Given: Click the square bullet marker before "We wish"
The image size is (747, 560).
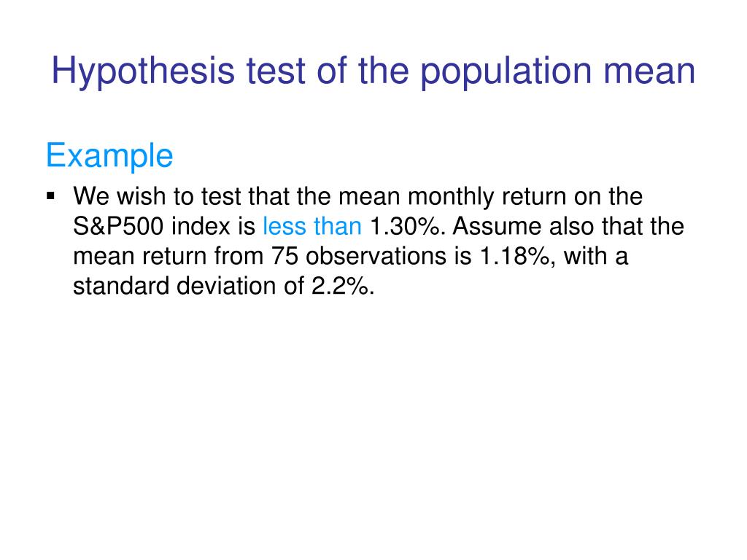Looking at the screenshot, I should click(x=51, y=195).
